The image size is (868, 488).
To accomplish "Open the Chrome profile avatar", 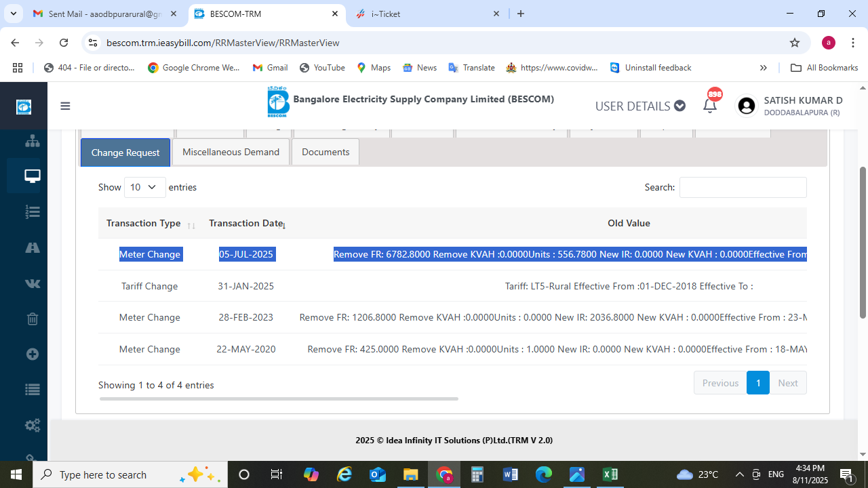I will point(828,43).
